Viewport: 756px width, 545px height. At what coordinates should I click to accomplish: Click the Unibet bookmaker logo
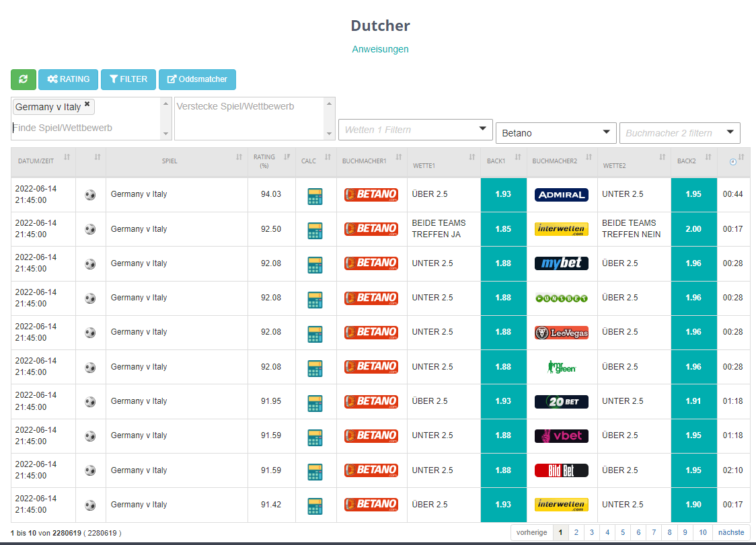click(x=561, y=298)
